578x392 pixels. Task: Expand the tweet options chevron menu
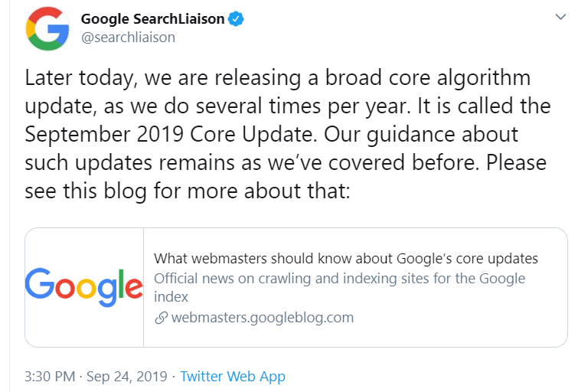pos(560,17)
